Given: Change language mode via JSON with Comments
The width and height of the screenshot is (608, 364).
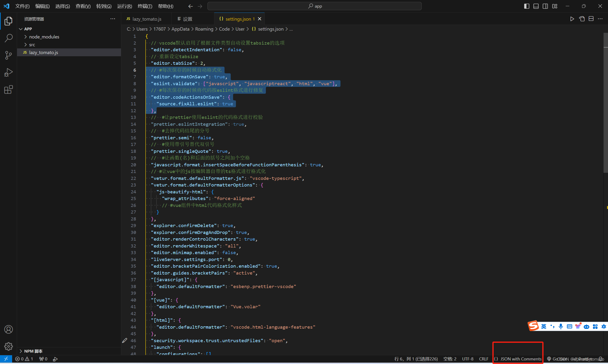Looking at the screenshot, I should 518,359.
